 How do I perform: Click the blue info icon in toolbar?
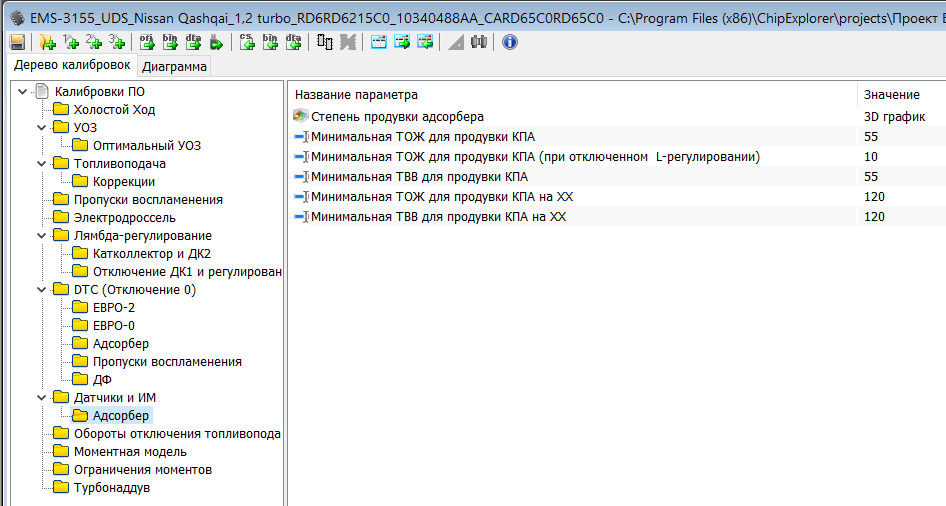tap(510, 42)
